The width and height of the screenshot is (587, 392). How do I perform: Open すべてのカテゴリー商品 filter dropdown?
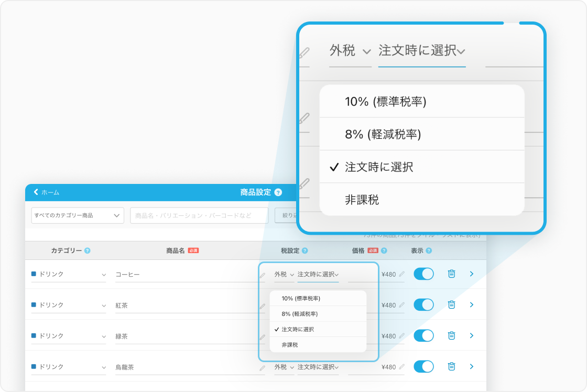click(78, 215)
